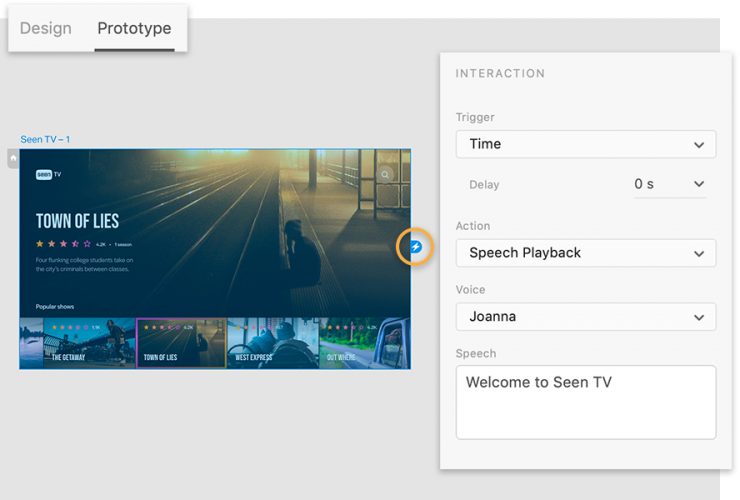Click the search icon in the TV artboard
The width and height of the screenshot is (740, 500).
click(385, 174)
